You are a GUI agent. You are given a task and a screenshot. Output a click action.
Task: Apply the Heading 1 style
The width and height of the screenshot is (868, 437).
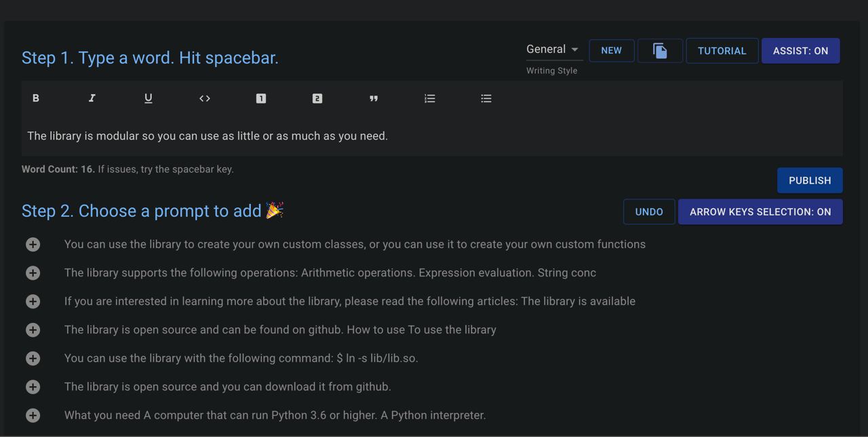tap(261, 98)
